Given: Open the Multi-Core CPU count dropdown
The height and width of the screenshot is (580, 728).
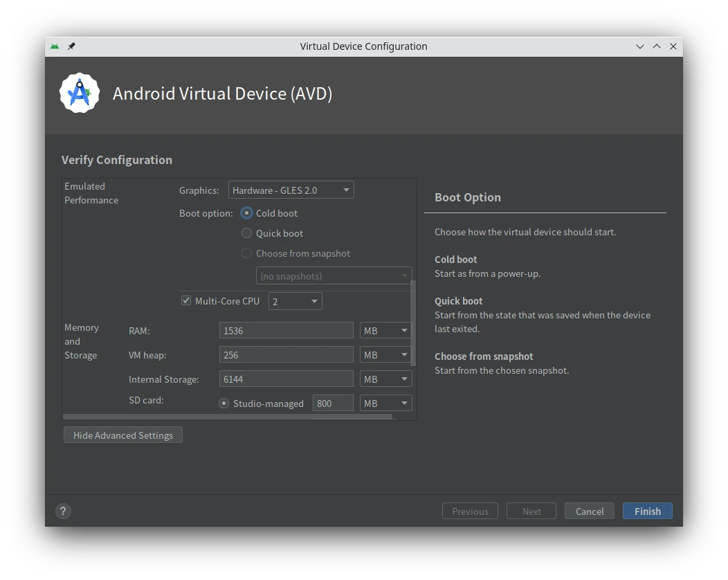Looking at the screenshot, I should pyautogui.click(x=295, y=302).
